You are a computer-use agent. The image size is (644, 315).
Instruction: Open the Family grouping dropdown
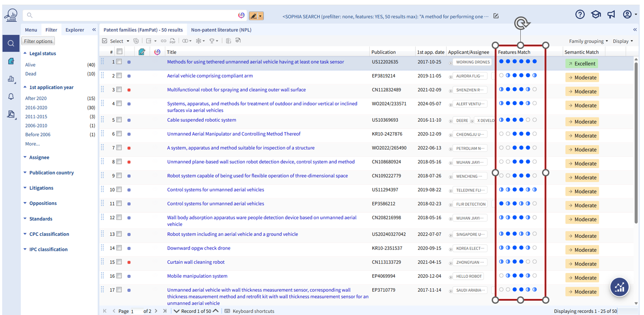(588, 41)
